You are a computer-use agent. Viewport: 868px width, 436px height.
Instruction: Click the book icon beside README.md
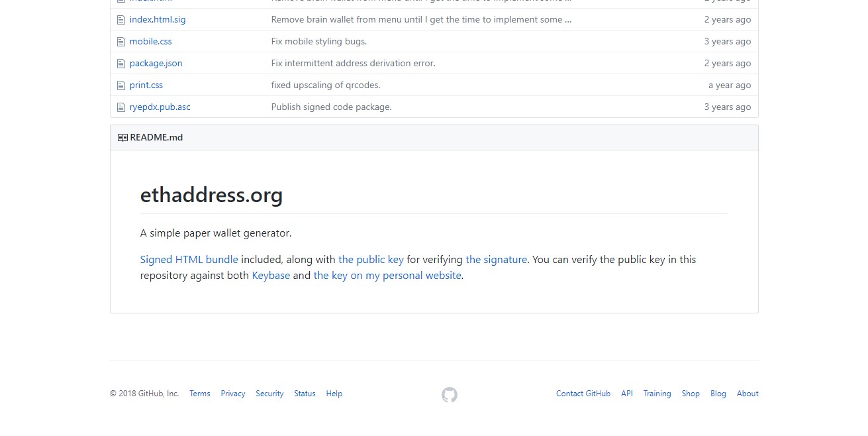click(122, 138)
